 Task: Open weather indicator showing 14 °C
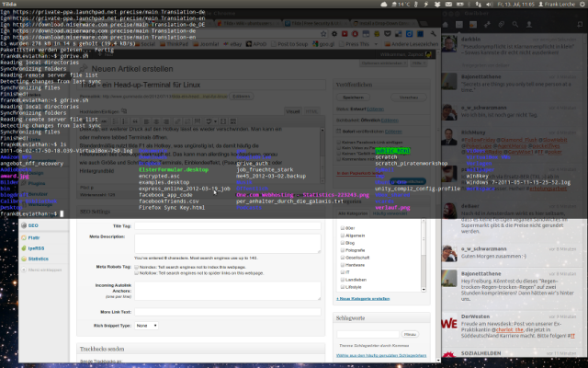click(401, 4)
